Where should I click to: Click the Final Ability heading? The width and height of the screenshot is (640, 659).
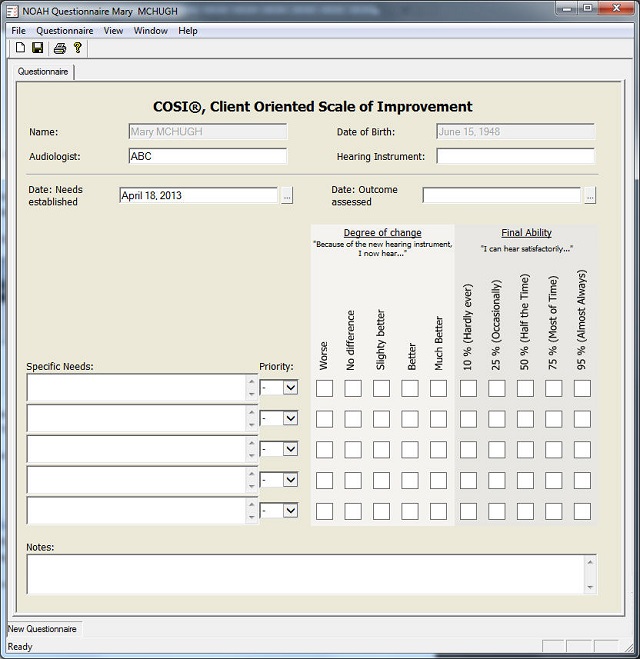(x=526, y=232)
